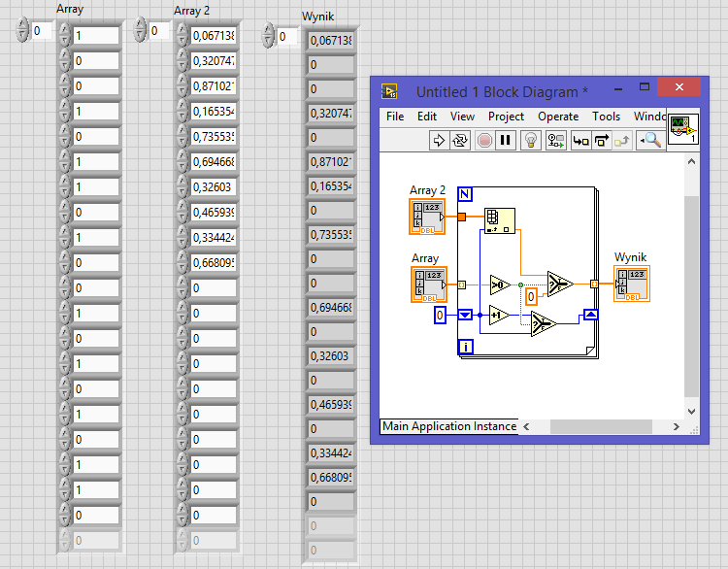This screenshot has width=728, height=569.
Task: Click the Run arrow toolbar button
Action: [439, 140]
